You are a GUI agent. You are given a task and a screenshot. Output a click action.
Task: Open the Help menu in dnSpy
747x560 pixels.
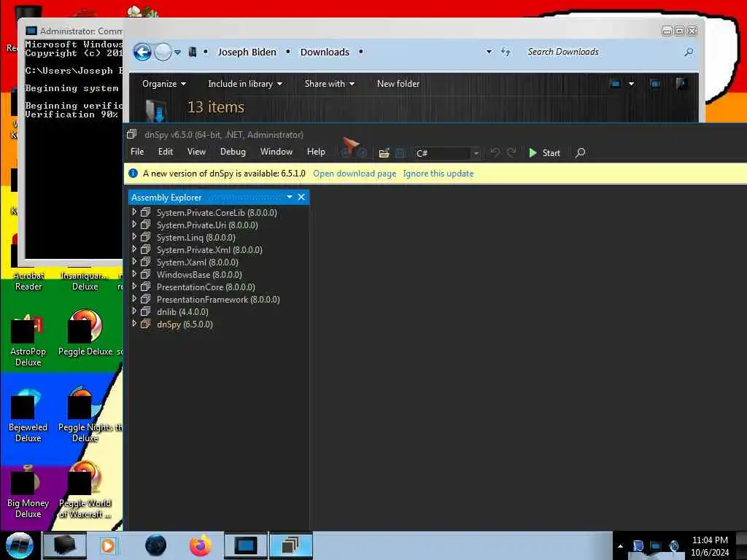(x=316, y=152)
